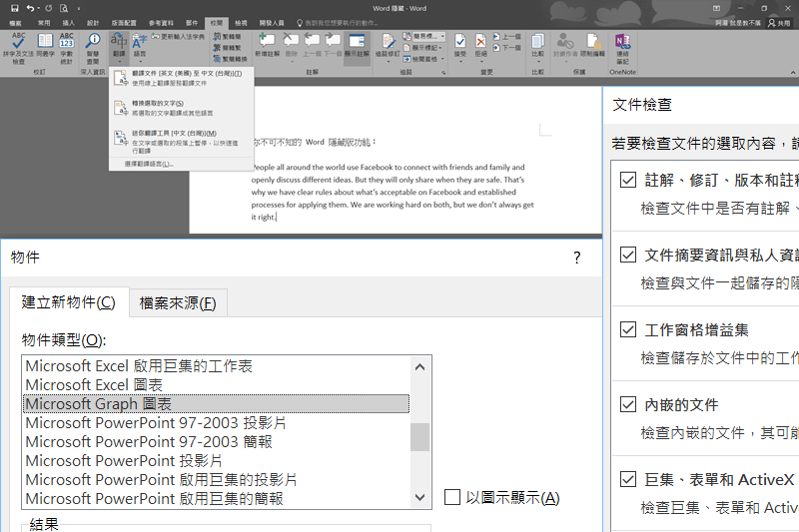Switch to the References (參考資料) tab
Screen dimensions: 799x532
point(161,23)
